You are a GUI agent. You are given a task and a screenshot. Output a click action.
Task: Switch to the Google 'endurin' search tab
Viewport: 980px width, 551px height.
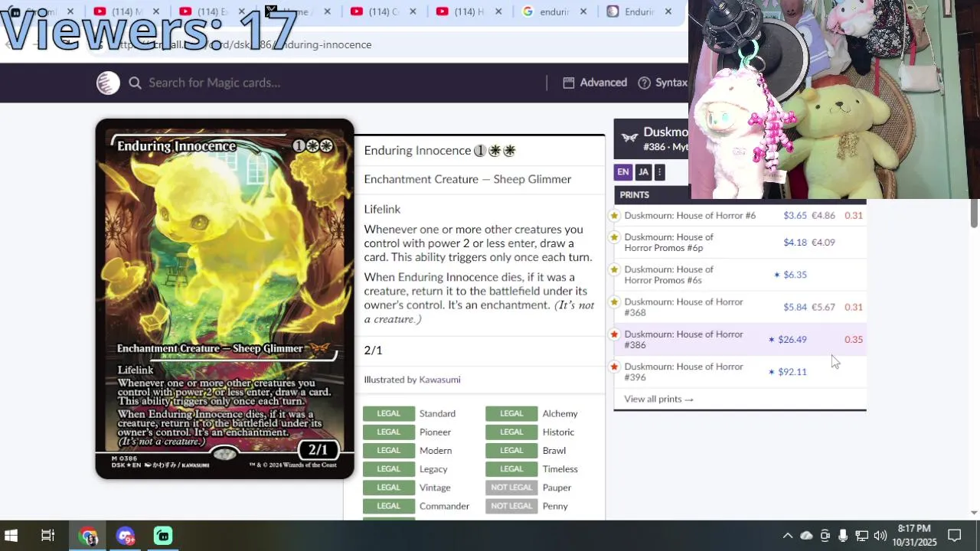(x=554, y=11)
